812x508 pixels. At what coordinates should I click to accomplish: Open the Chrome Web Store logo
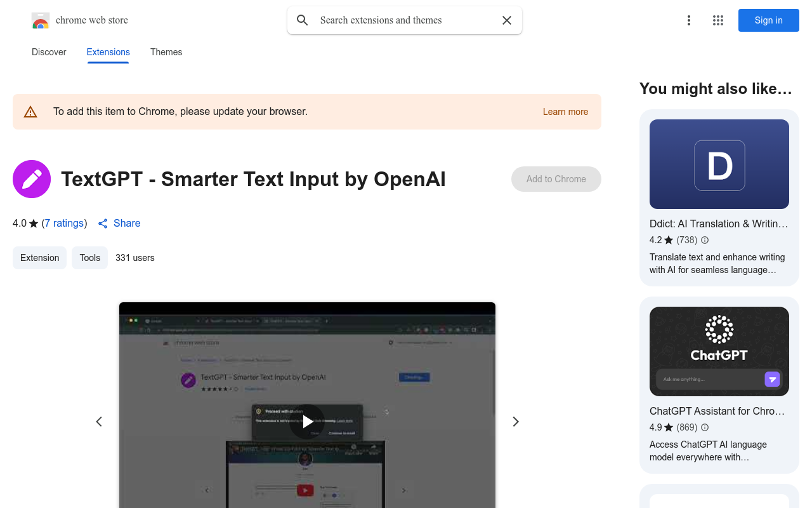tap(41, 20)
